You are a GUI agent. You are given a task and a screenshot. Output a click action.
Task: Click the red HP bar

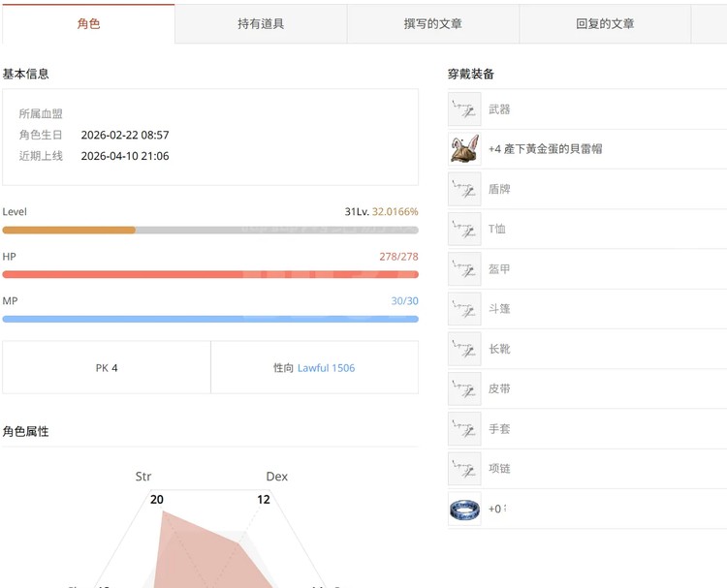click(x=210, y=275)
